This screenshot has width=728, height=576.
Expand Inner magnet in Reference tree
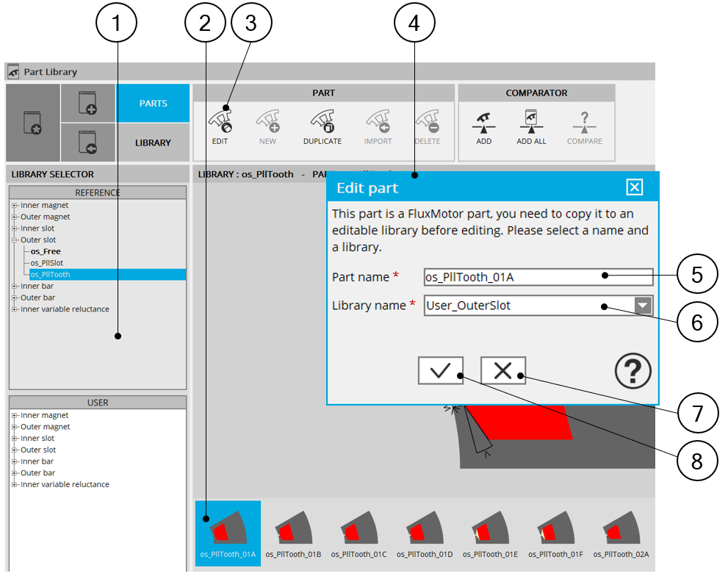[15, 206]
